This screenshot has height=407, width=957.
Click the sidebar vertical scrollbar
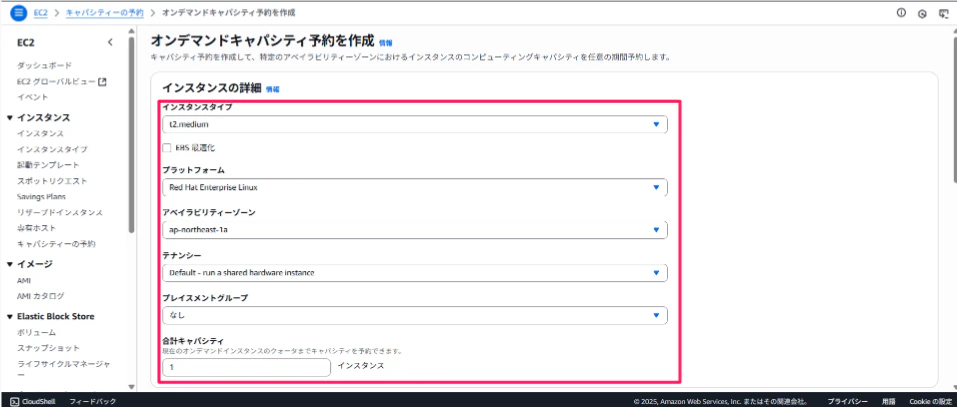tap(132, 134)
